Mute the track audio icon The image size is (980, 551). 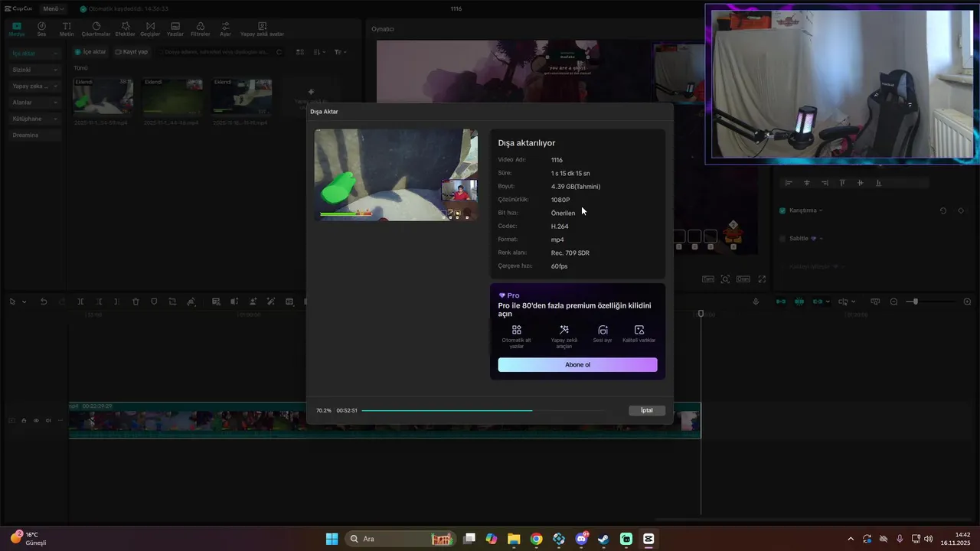[x=48, y=420]
